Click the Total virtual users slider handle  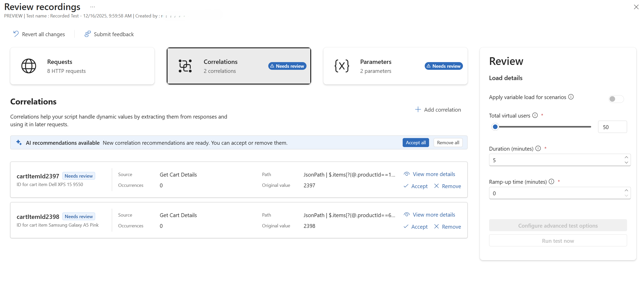495,127
